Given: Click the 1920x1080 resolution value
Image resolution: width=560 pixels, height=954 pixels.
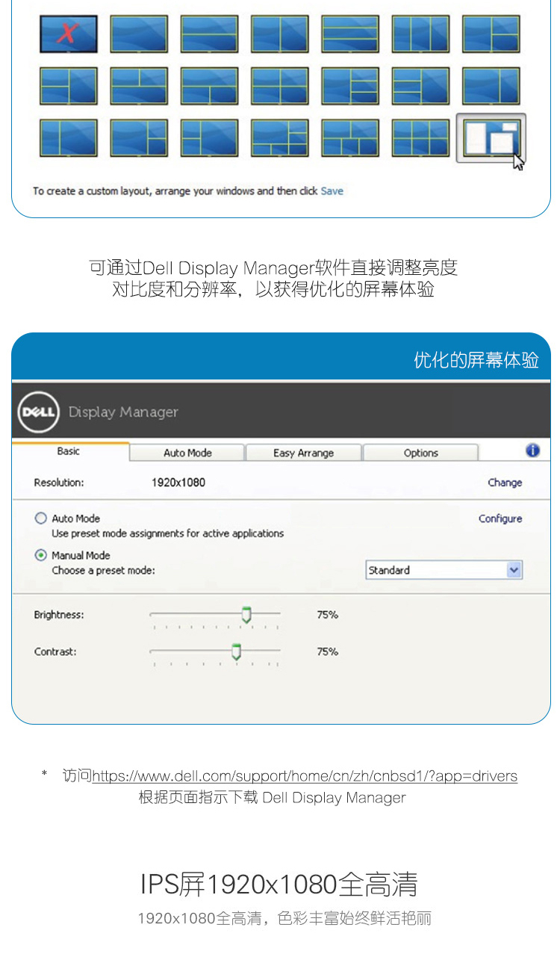Looking at the screenshot, I should (178, 483).
